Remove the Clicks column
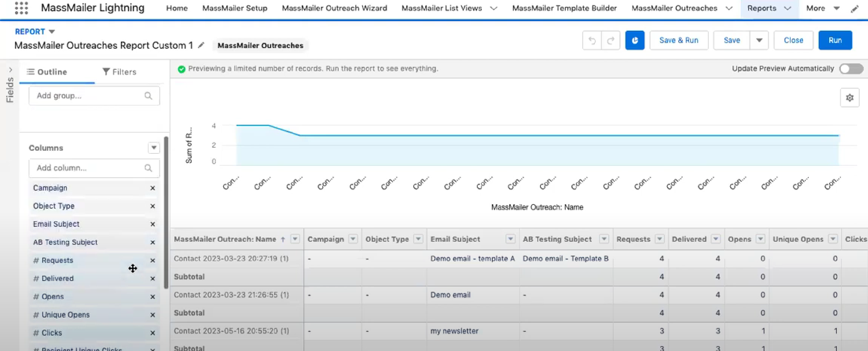Viewport: 868px width, 351px height. pos(152,333)
